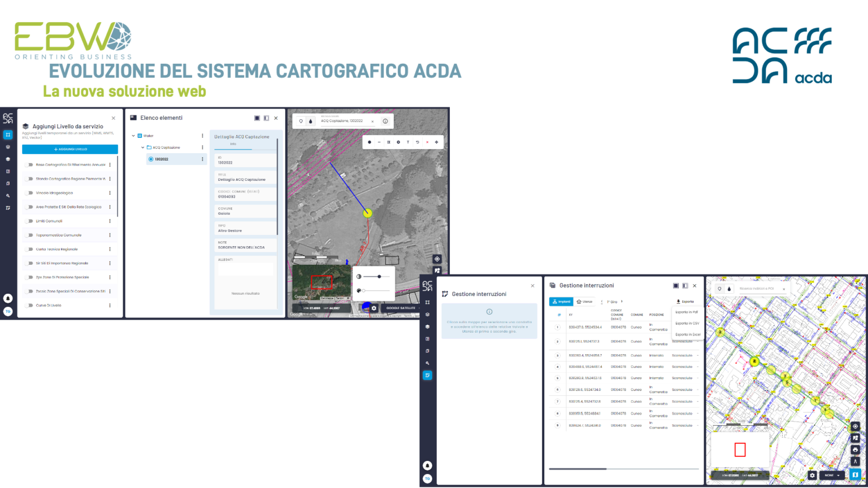Open map settings gear on satellite map

[x=374, y=308]
